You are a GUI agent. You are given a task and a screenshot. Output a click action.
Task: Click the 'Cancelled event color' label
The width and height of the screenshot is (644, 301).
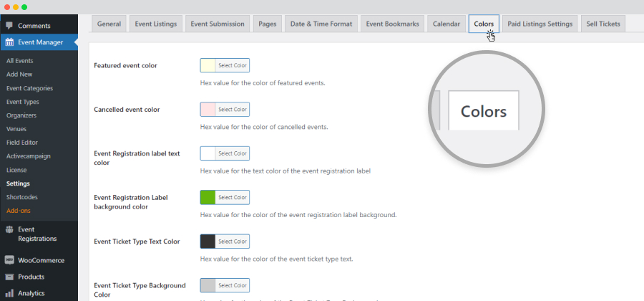127,110
